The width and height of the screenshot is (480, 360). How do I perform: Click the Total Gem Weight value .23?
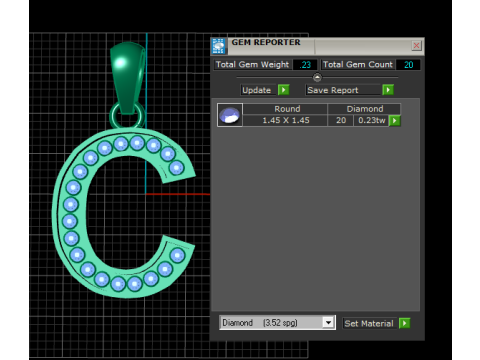click(305, 65)
